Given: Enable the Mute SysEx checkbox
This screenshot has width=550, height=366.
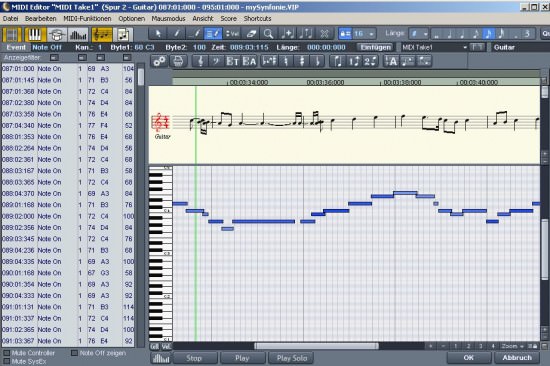Looking at the screenshot, I should coord(6,361).
